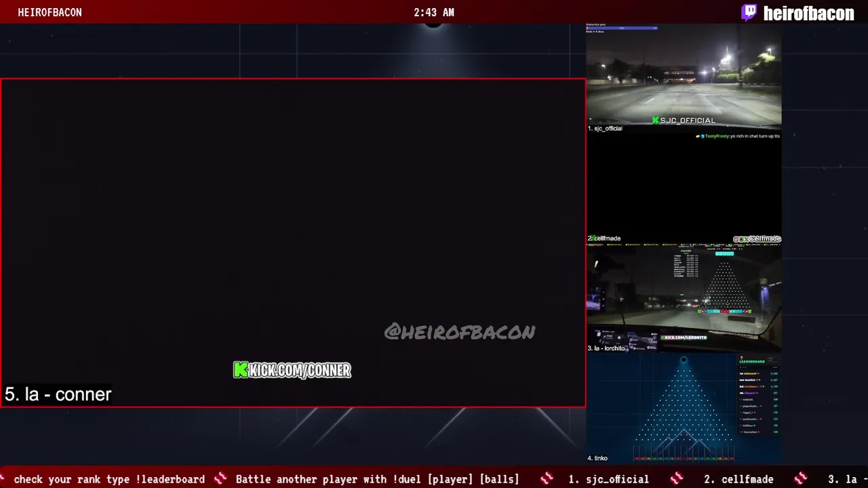Click the LEADERBOARD panel in tinko's feed
Image resolution: width=868 pixels, height=488 pixels.
(x=758, y=396)
